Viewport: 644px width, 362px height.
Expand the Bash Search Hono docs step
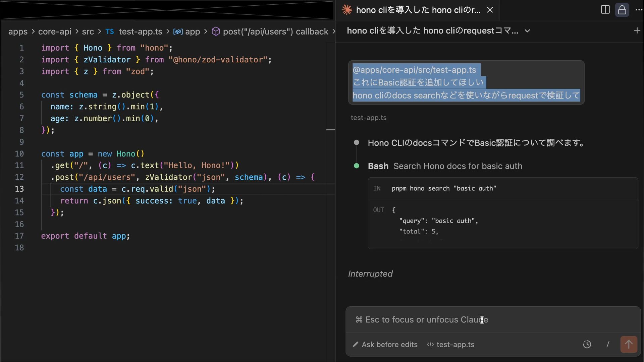445,166
